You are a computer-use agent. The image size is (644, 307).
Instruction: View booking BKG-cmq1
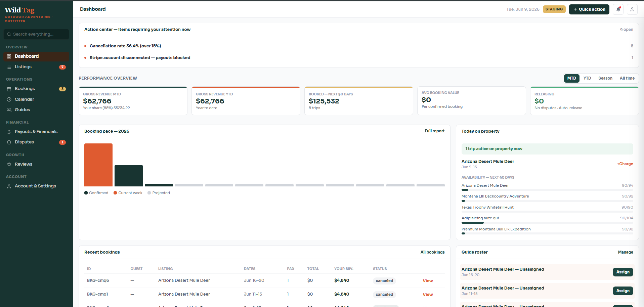coord(428,295)
